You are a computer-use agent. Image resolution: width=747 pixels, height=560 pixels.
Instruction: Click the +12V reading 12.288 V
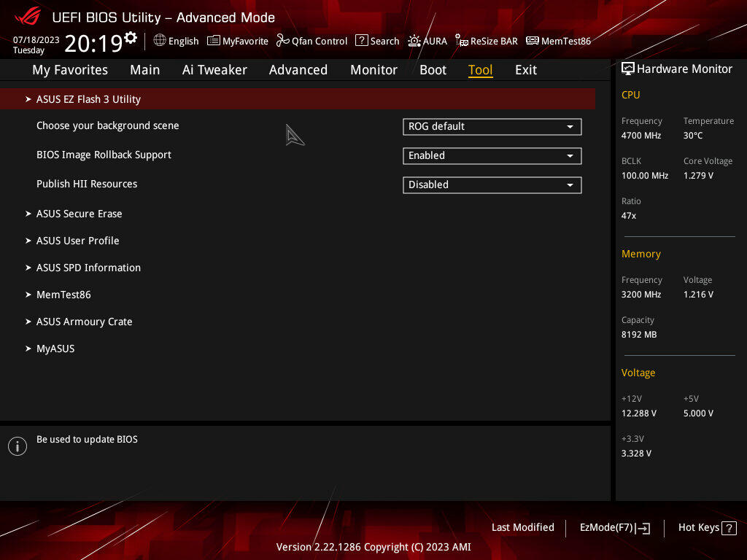639,413
